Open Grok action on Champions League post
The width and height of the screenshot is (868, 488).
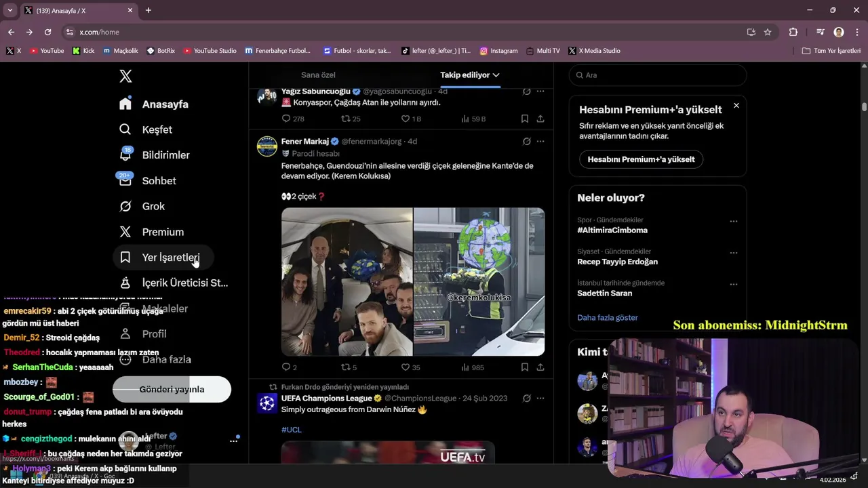(x=527, y=398)
